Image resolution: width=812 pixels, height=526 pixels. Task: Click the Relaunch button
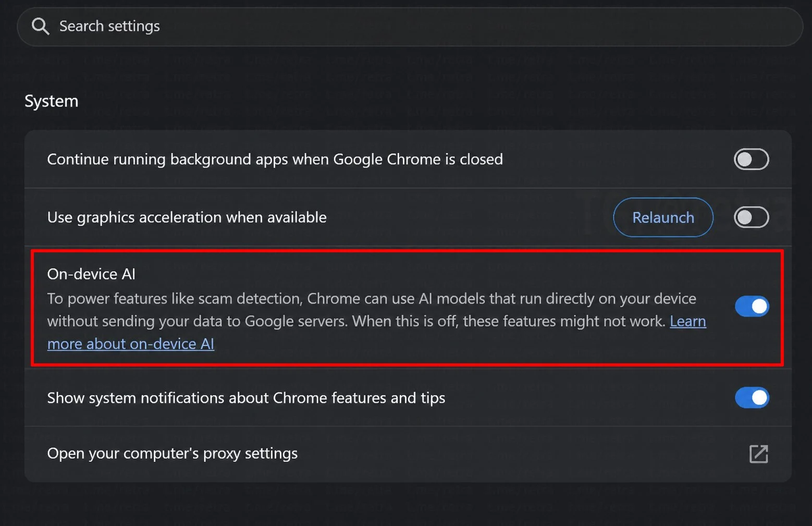coord(663,217)
